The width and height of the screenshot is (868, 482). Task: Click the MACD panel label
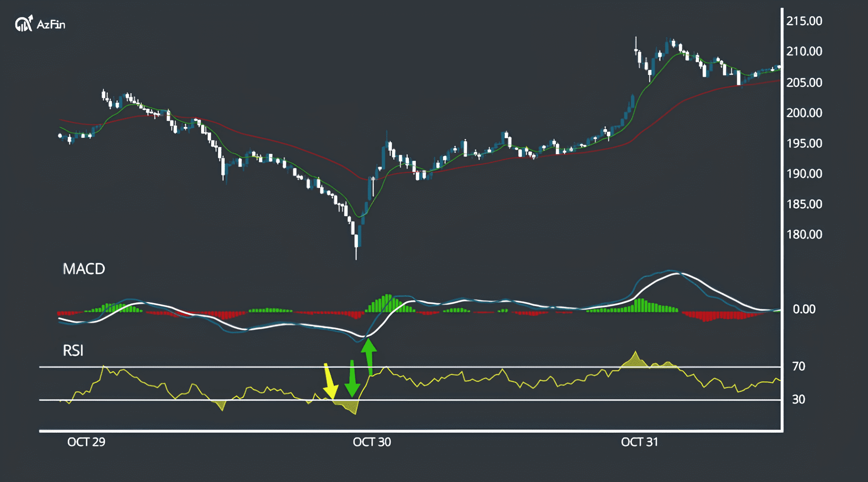pos(83,268)
